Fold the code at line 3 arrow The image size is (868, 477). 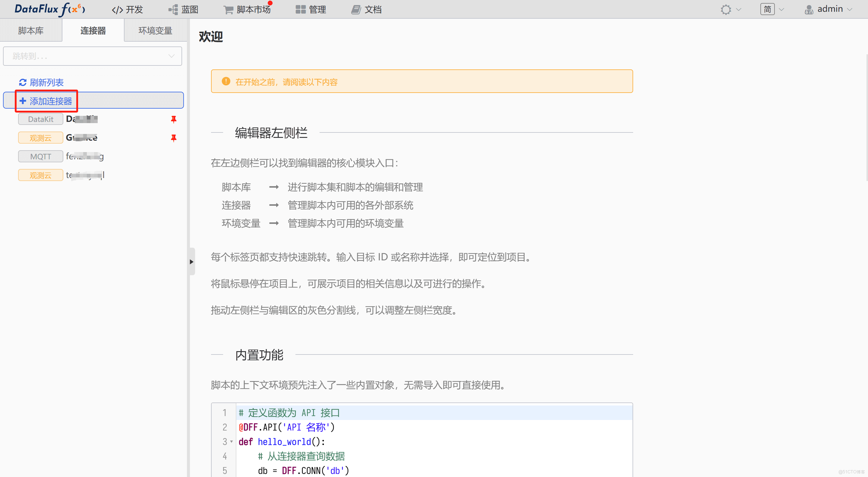pyautogui.click(x=232, y=441)
